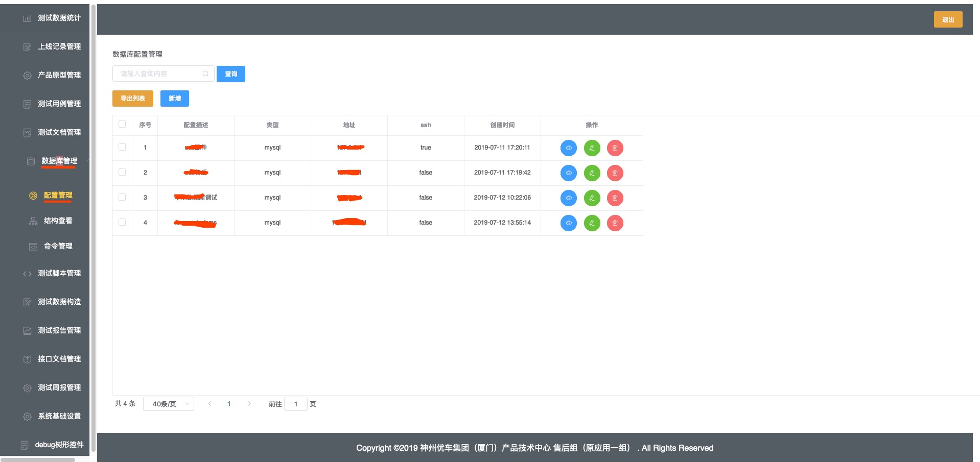Collapse the 数据库管理 submenu arrow
The width and height of the screenshot is (980, 462).
[88, 161]
